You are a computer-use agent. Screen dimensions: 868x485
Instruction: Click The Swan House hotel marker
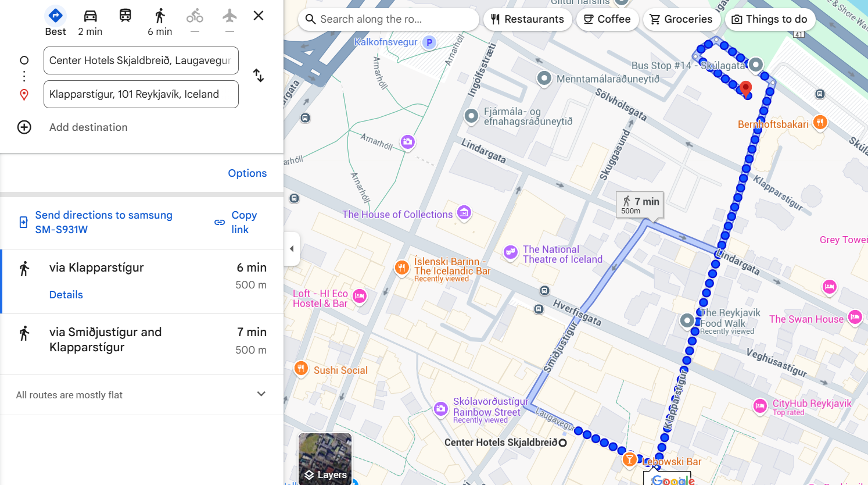(x=855, y=317)
